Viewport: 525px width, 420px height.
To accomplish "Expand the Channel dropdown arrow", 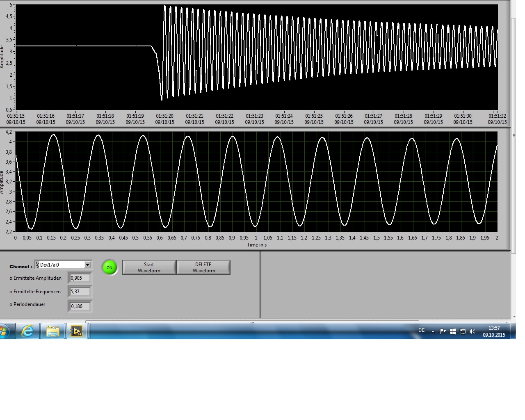I will [87, 265].
